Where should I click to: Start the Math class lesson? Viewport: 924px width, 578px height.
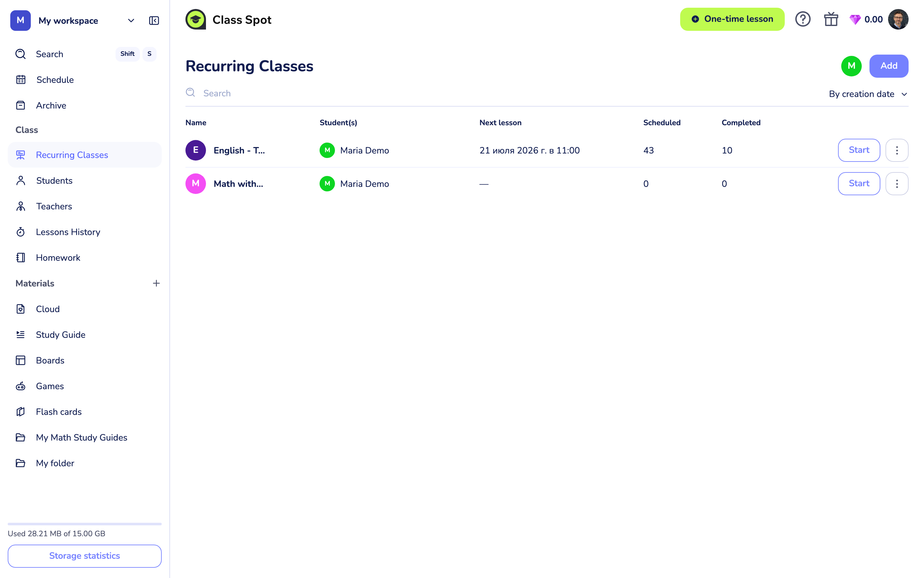point(859,184)
